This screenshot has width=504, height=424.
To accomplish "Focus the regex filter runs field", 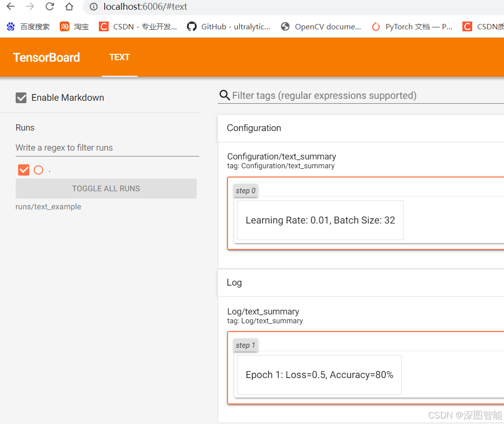I will tap(107, 148).
